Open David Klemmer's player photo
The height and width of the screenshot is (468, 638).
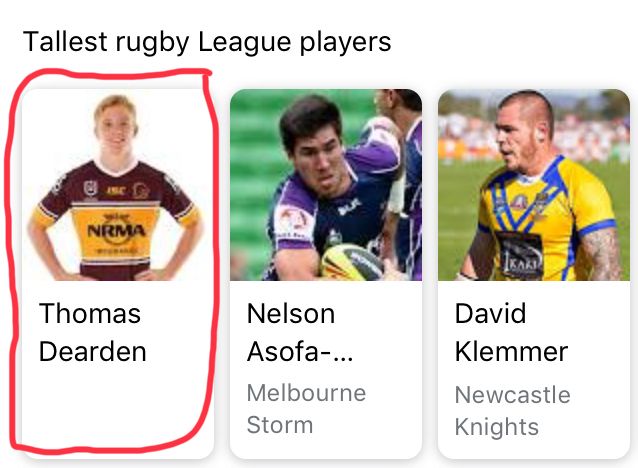pyautogui.click(x=534, y=185)
